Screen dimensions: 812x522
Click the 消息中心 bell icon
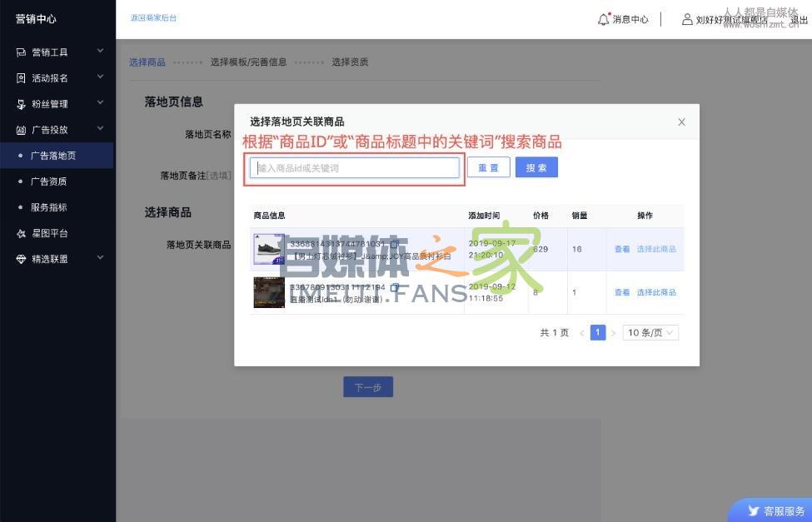click(x=604, y=19)
